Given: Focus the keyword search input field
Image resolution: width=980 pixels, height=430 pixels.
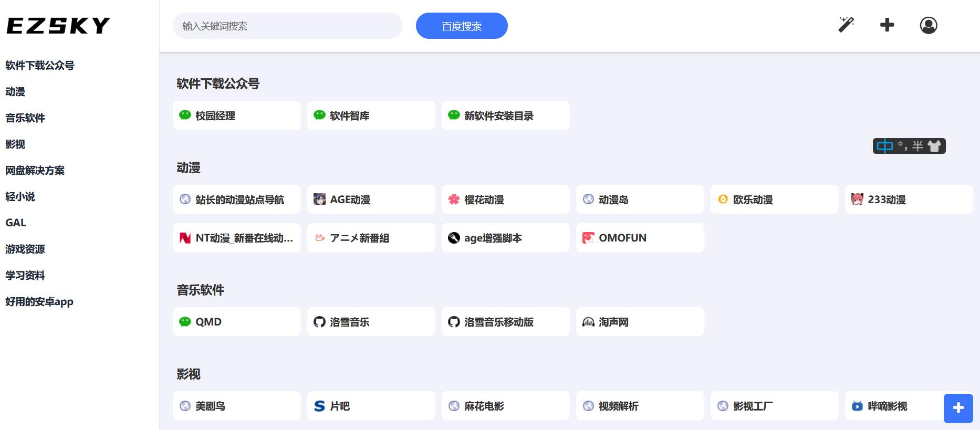Looking at the screenshot, I should point(288,26).
